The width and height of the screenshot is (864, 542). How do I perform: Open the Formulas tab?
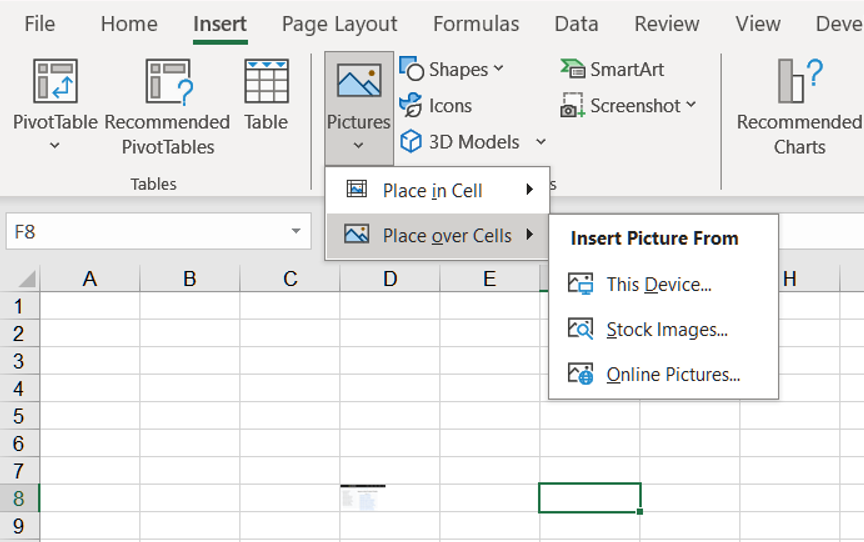point(476,24)
